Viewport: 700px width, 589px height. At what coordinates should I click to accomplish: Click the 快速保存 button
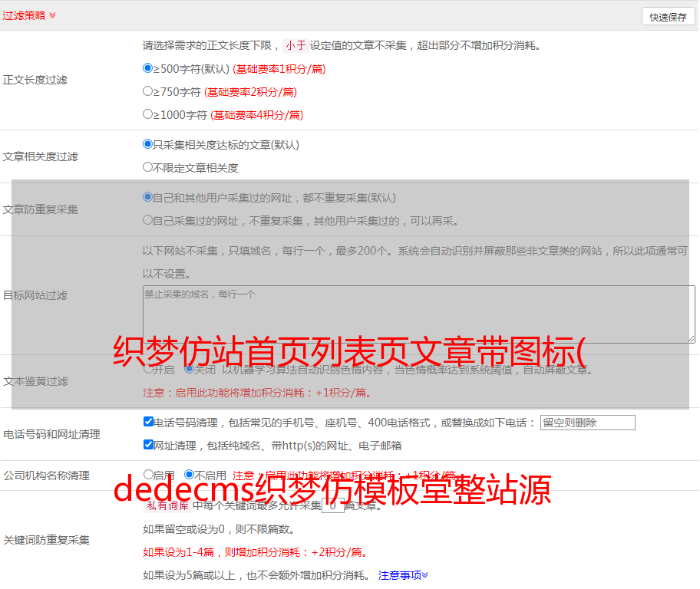pos(668,17)
